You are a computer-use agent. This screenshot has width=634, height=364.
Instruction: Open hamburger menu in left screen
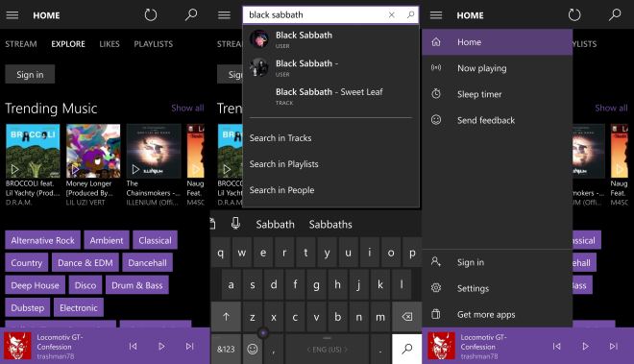(12, 15)
